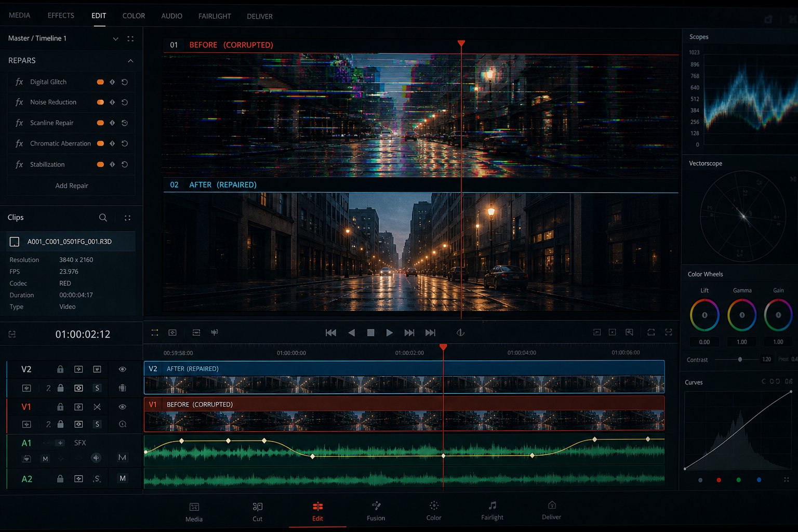Viewport: 798px width, 532px height.
Task: Open the timeline options icon beside Master dropdown
Action: point(130,39)
